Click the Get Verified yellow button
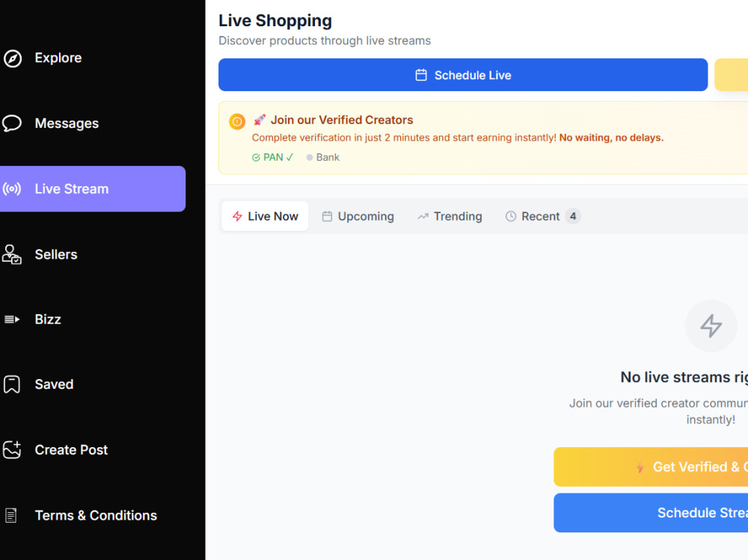This screenshot has width=748, height=560. (x=651, y=467)
